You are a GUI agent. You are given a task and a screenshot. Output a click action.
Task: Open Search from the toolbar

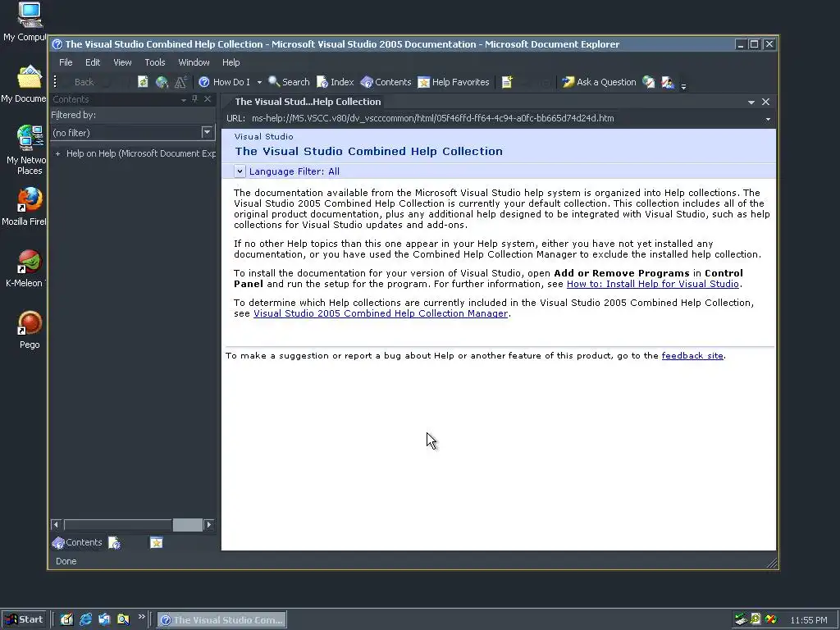[x=289, y=82]
